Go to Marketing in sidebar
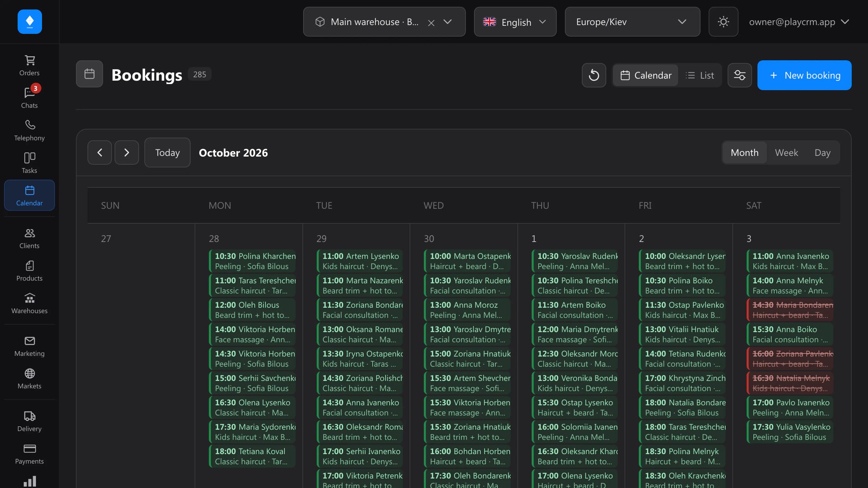The image size is (868, 488). point(29,346)
